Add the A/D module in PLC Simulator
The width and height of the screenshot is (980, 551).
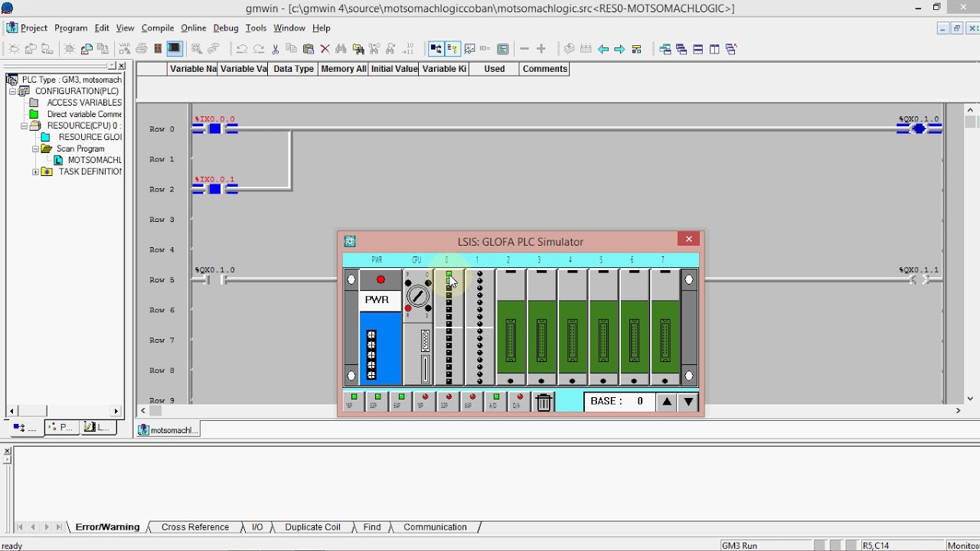495,401
